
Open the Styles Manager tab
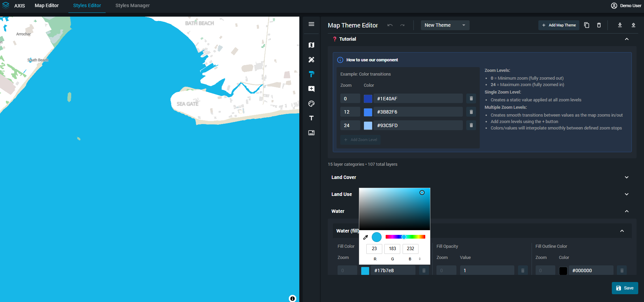point(132,5)
